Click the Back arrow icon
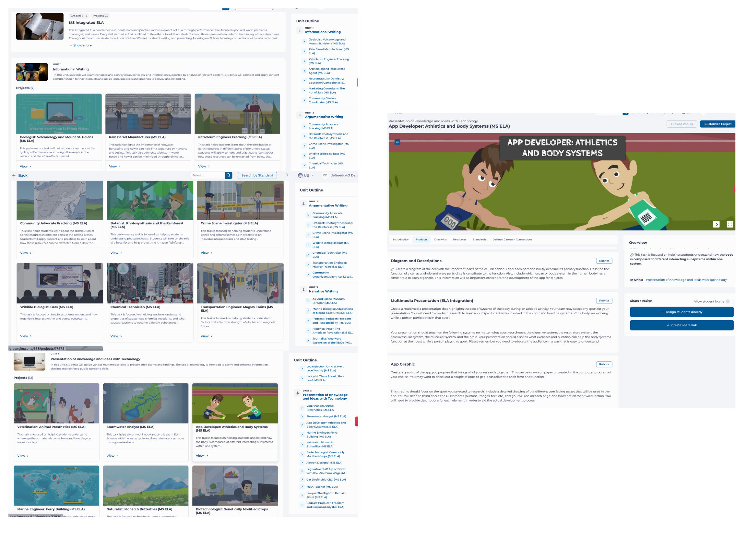The image size is (747, 560). tap(14, 176)
